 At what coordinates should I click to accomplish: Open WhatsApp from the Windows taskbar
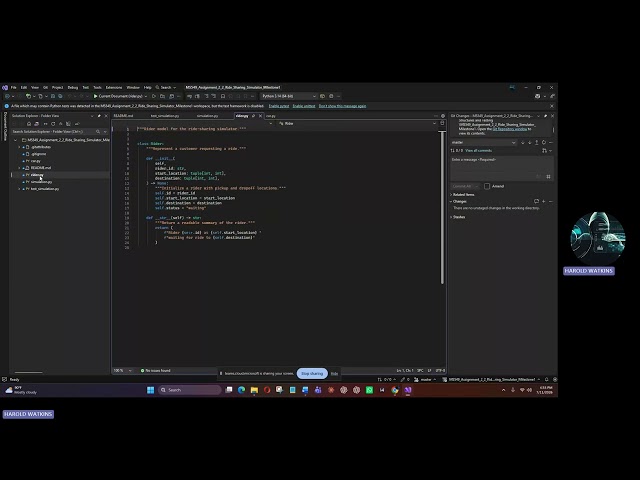click(369, 390)
